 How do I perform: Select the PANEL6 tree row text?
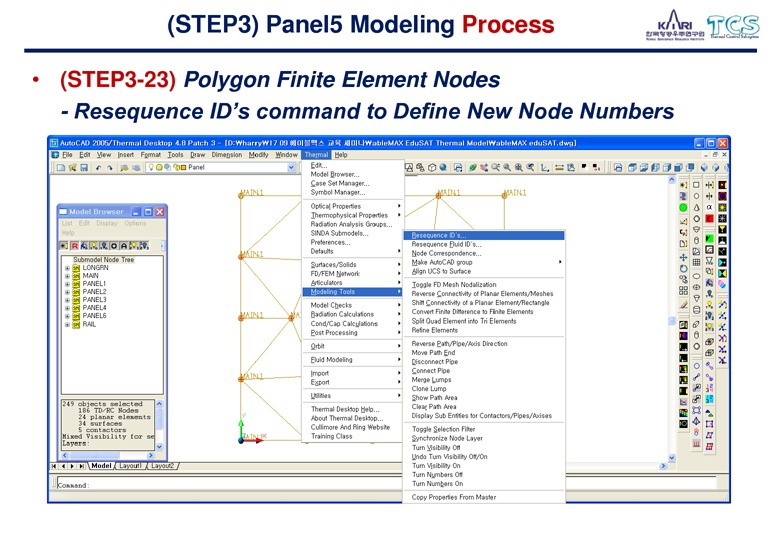pyautogui.click(x=94, y=316)
